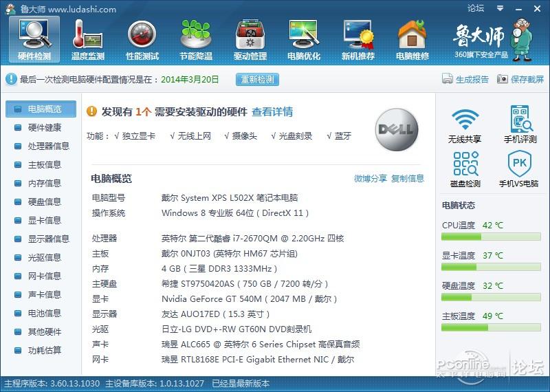Click the 已经是最新版本 status text
550x392 pixels.
pyautogui.click(x=241, y=383)
